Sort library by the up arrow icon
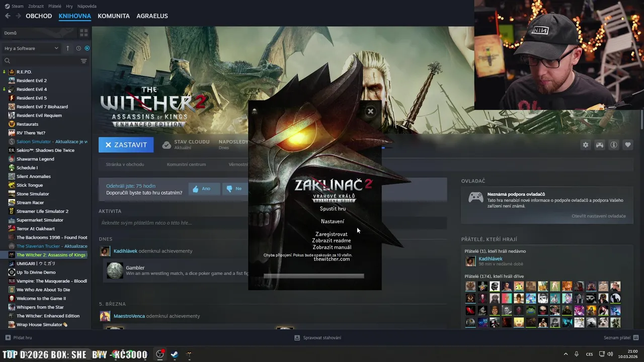644x362 pixels. [x=68, y=48]
